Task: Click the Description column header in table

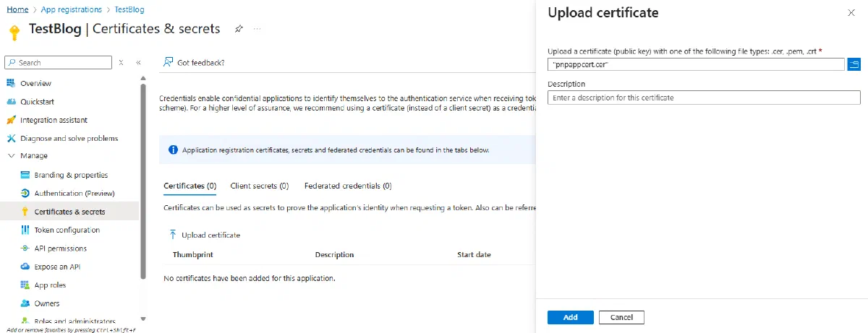Action: 334,254
